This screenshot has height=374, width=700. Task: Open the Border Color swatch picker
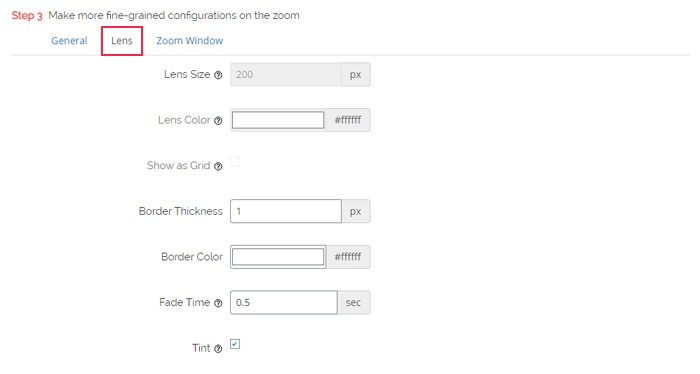(278, 257)
